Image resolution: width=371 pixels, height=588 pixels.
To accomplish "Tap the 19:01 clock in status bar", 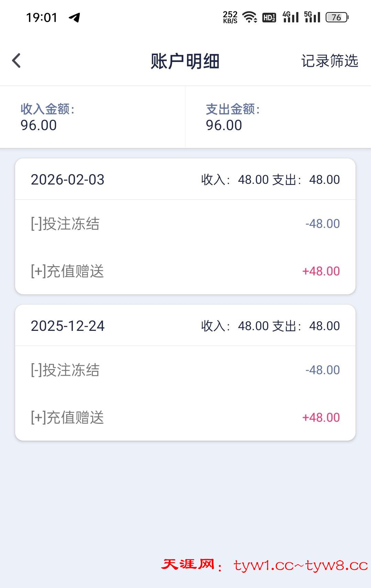I will (x=42, y=18).
